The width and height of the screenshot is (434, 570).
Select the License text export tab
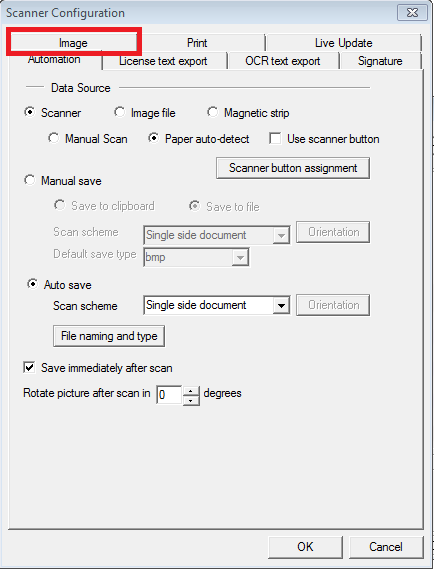[163, 61]
